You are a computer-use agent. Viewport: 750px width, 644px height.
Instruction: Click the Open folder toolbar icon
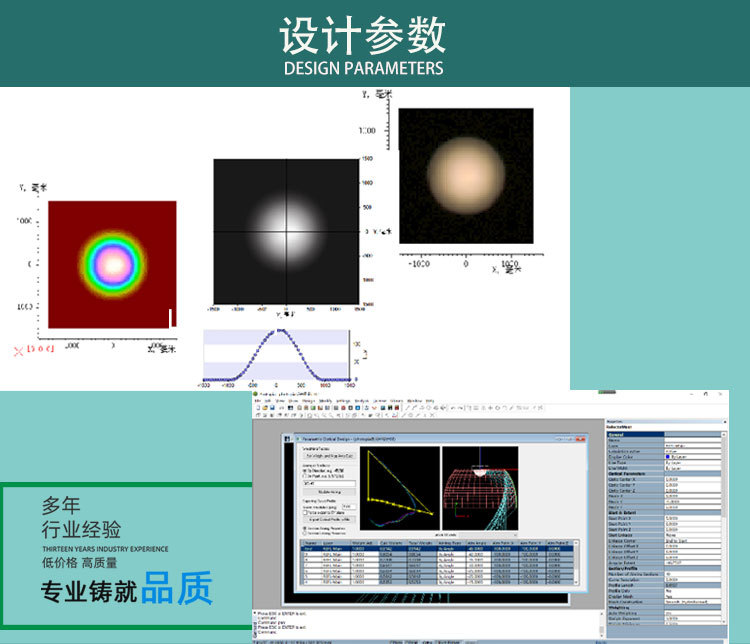click(265, 408)
